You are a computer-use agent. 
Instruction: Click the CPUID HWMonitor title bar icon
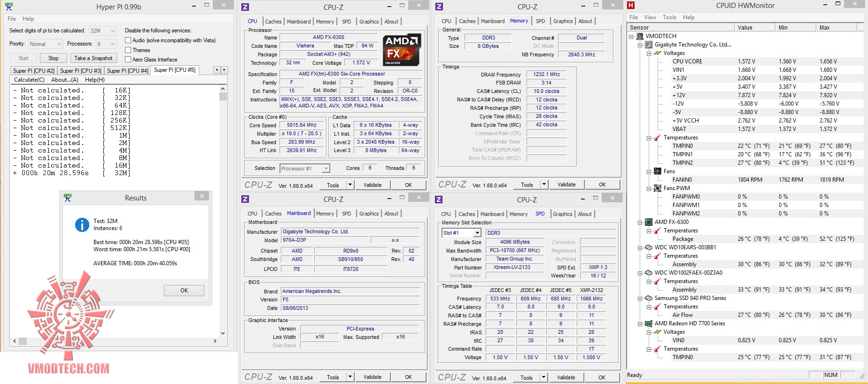point(631,5)
